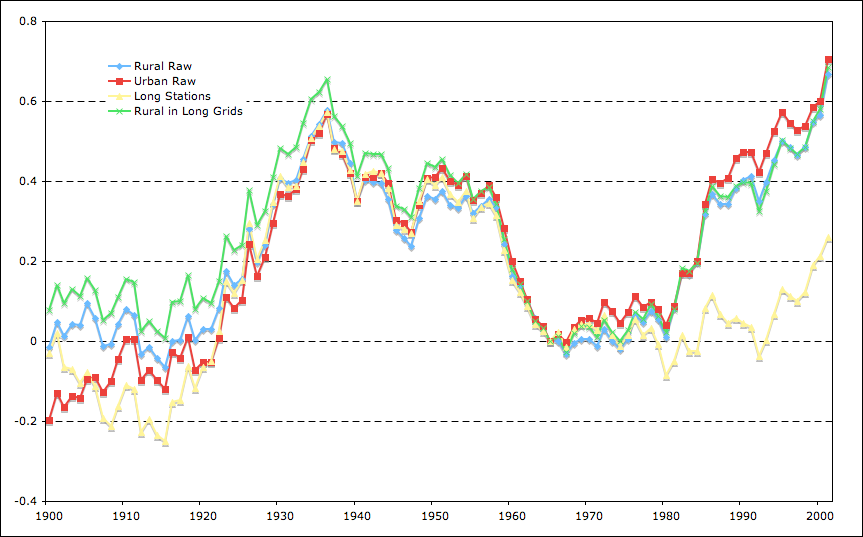The width and height of the screenshot is (863, 537).
Task: Click the Rural Raw blue legend marker
Action: [x=119, y=65]
